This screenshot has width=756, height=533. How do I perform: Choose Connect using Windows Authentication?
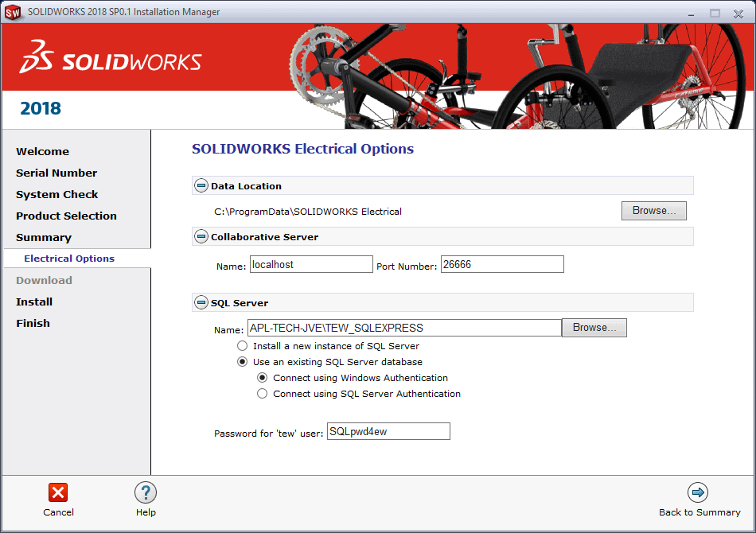[x=263, y=378]
